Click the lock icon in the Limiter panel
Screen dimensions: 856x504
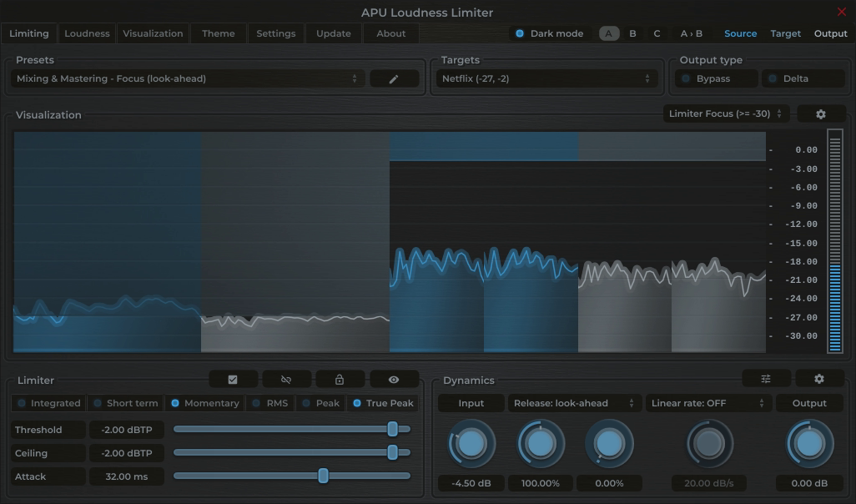340,379
